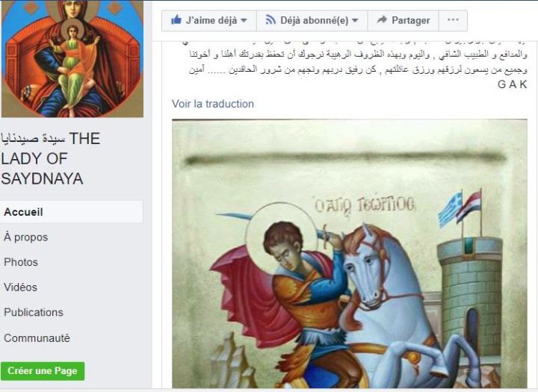Screen dimensions: 538x392
Task: Open the Communauté section
Action: coord(37,338)
